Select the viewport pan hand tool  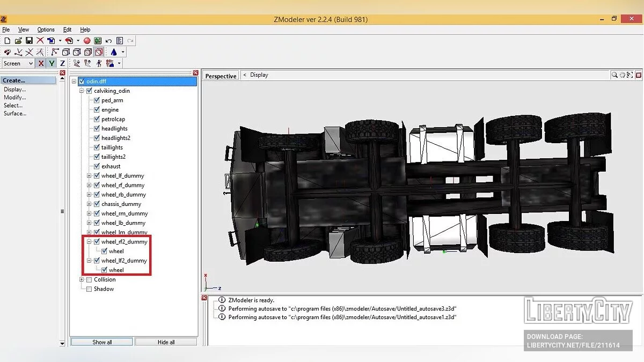pyautogui.click(x=623, y=75)
